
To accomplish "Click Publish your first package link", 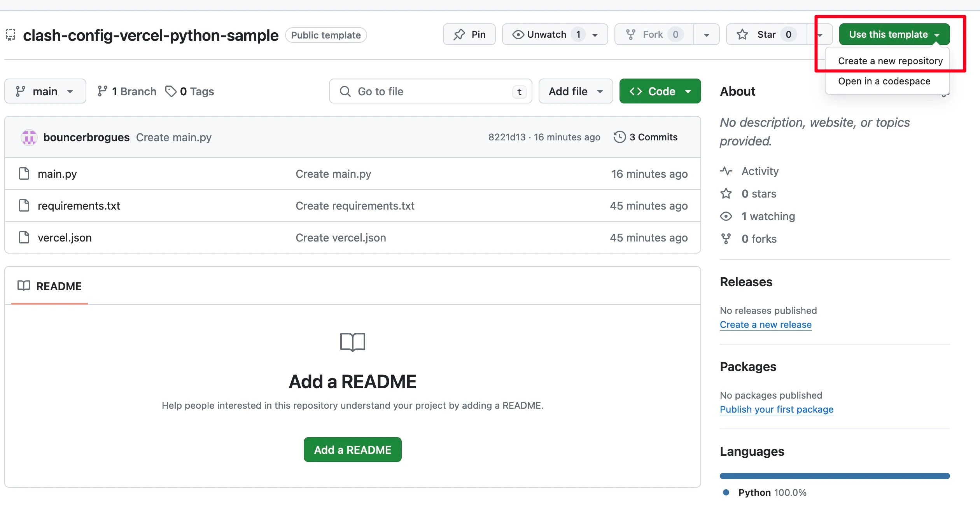I will pyautogui.click(x=777, y=409).
